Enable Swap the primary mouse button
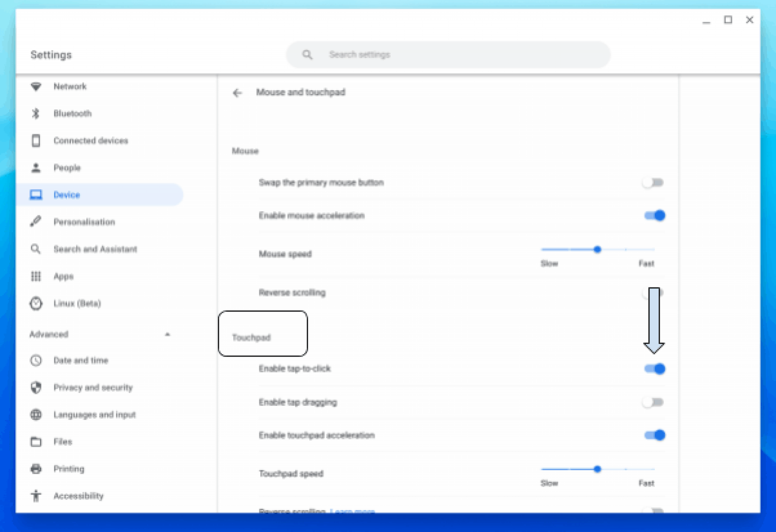Image resolution: width=776 pixels, height=532 pixels. 652,183
